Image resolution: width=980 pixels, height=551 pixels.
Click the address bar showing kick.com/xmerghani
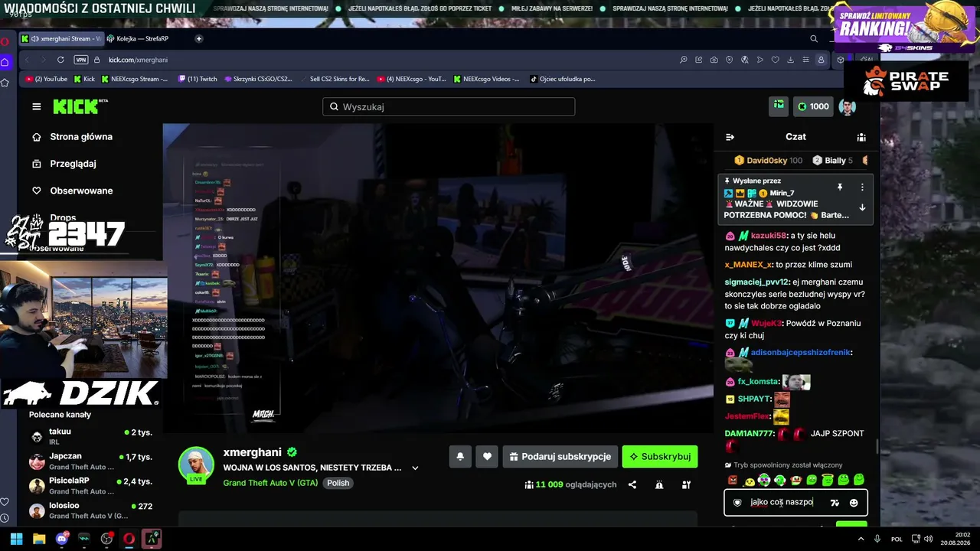pyautogui.click(x=138, y=60)
